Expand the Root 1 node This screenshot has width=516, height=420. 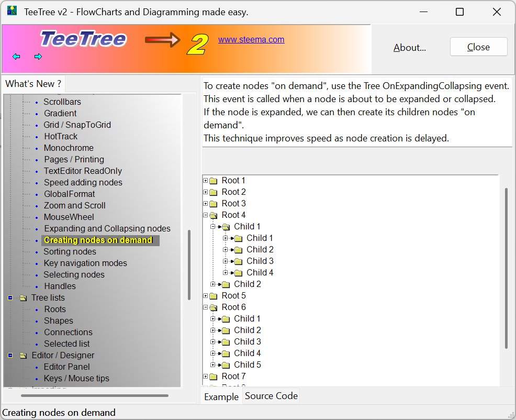(205, 181)
